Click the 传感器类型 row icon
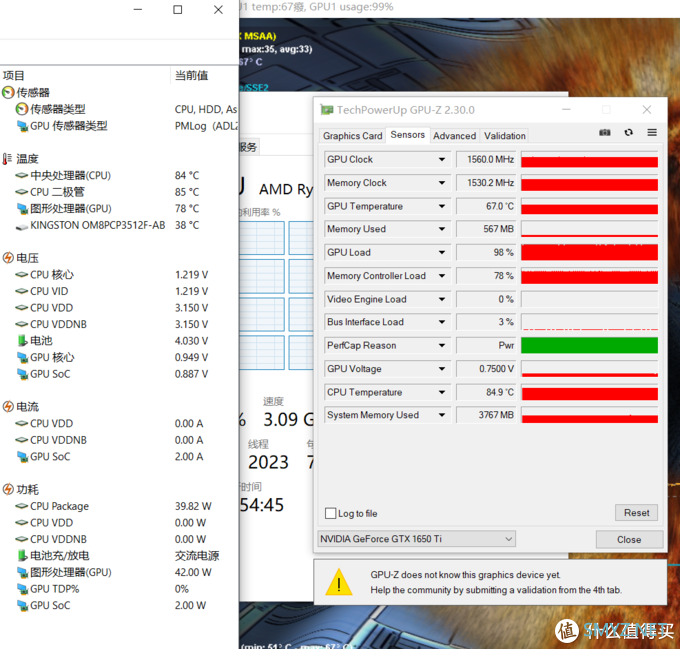 click(x=22, y=109)
